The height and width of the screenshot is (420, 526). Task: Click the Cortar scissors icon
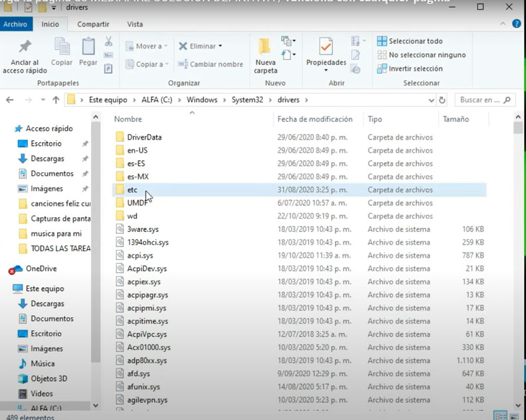[108, 41]
